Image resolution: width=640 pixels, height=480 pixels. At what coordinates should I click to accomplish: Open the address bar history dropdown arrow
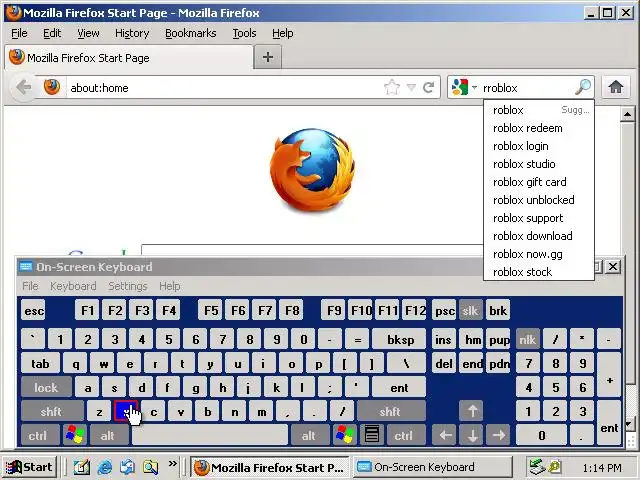[x=411, y=87]
